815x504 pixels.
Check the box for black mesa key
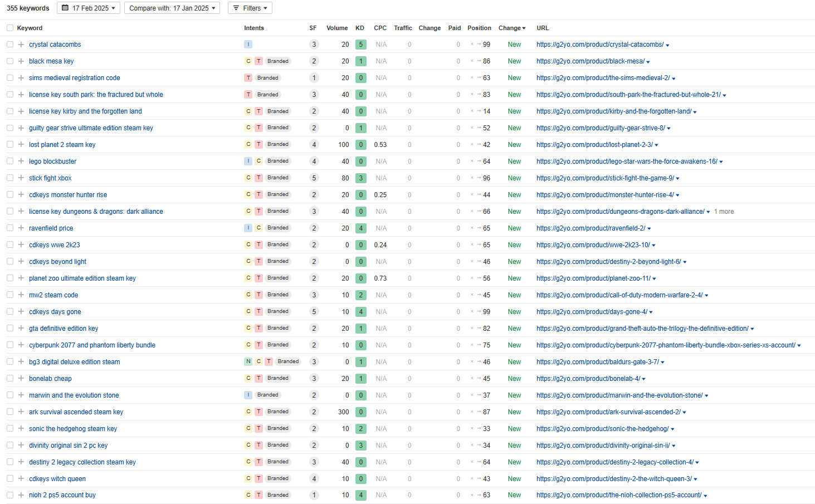tap(10, 61)
